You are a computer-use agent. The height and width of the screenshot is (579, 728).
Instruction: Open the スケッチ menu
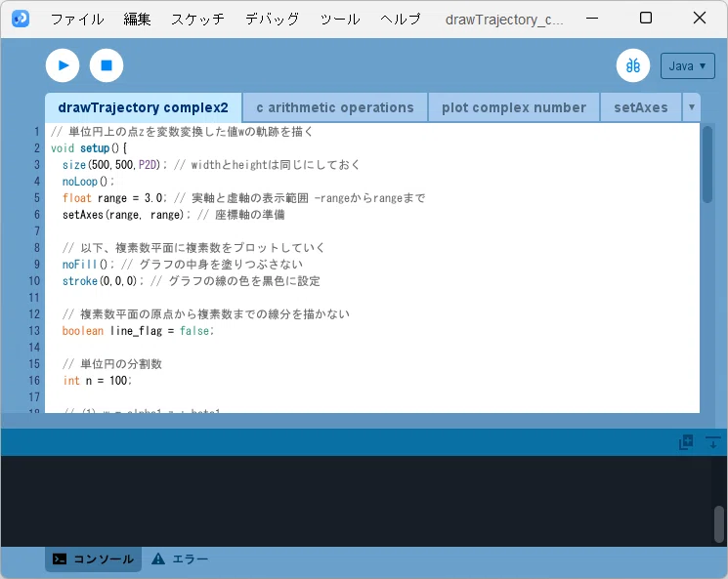(197, 19)
